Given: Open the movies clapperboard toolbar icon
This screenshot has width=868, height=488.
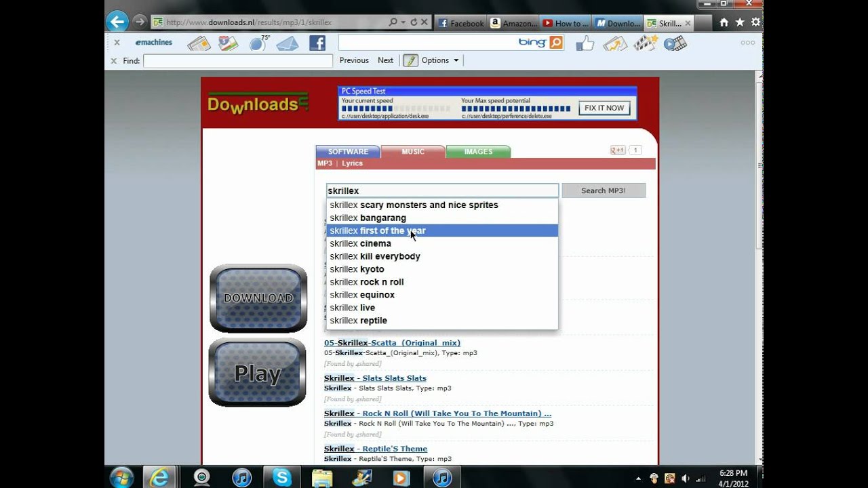Looking at the screenshot, I should [646, 43].
